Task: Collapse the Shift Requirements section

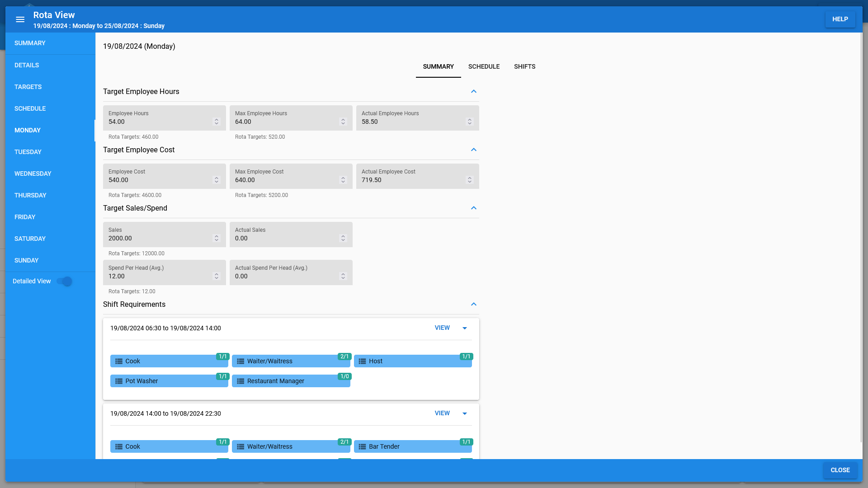Action: (473, 304)
